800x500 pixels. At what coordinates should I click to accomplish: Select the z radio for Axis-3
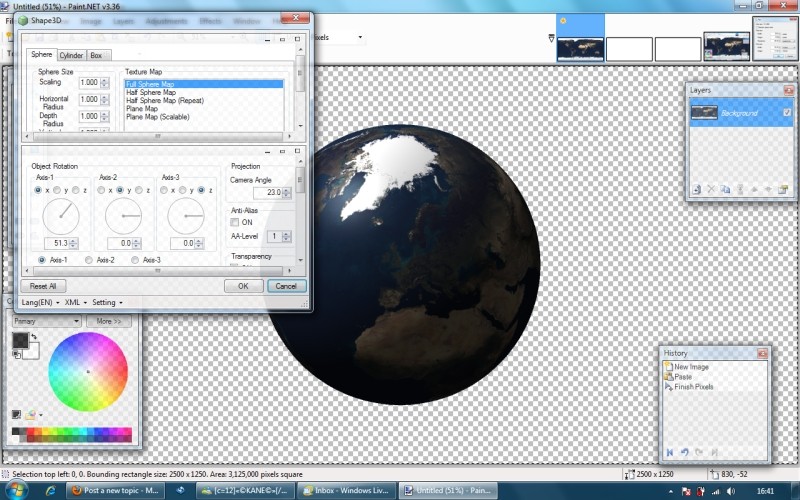tap(202, 190)
